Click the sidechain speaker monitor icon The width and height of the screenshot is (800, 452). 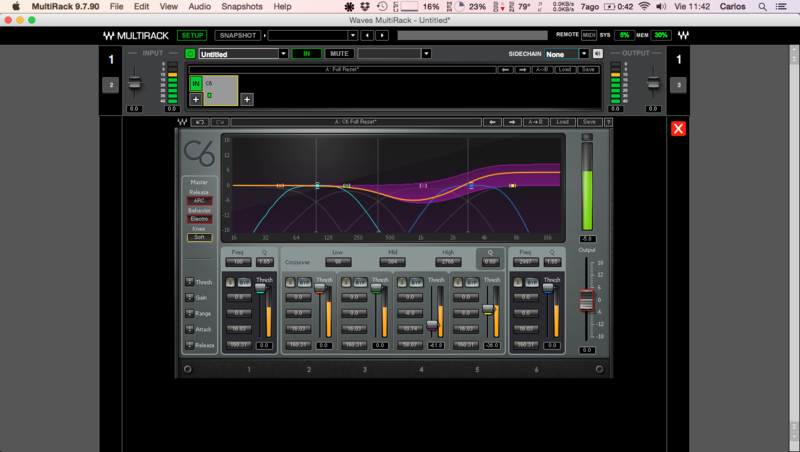tap(597, 54)
